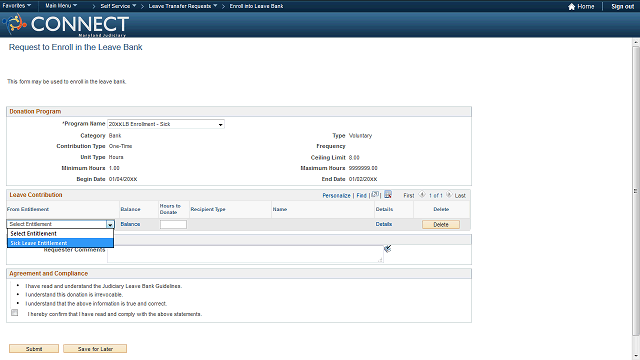This screenshot has height=360, width=640.
Task: Click the Donation Program section header
Action: tap(35, 111)
